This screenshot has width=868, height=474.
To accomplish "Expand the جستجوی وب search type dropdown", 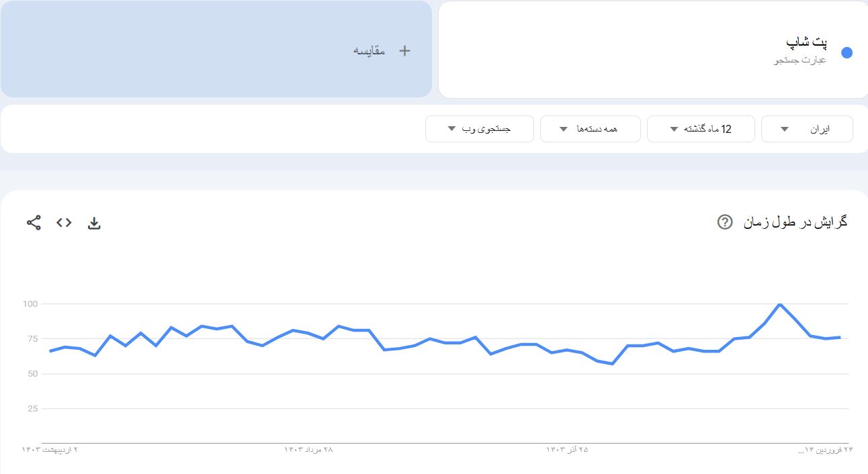I will click(x=479, y=129).
